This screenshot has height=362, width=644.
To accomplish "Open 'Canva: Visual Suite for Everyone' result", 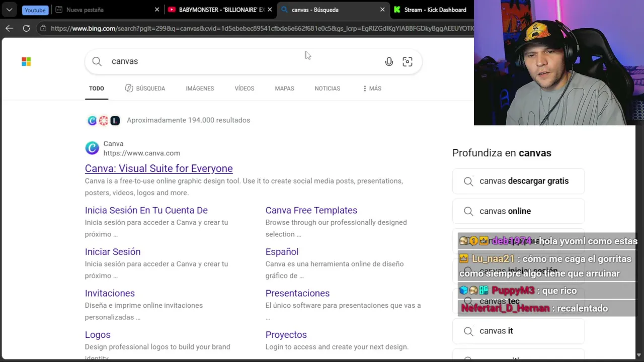I will pyautogui.click(x=158, y=168).
